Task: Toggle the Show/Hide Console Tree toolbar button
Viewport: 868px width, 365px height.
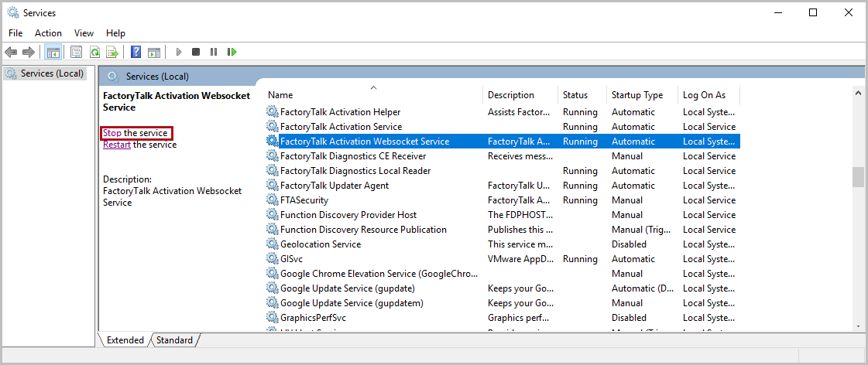Action: point(53,52)
